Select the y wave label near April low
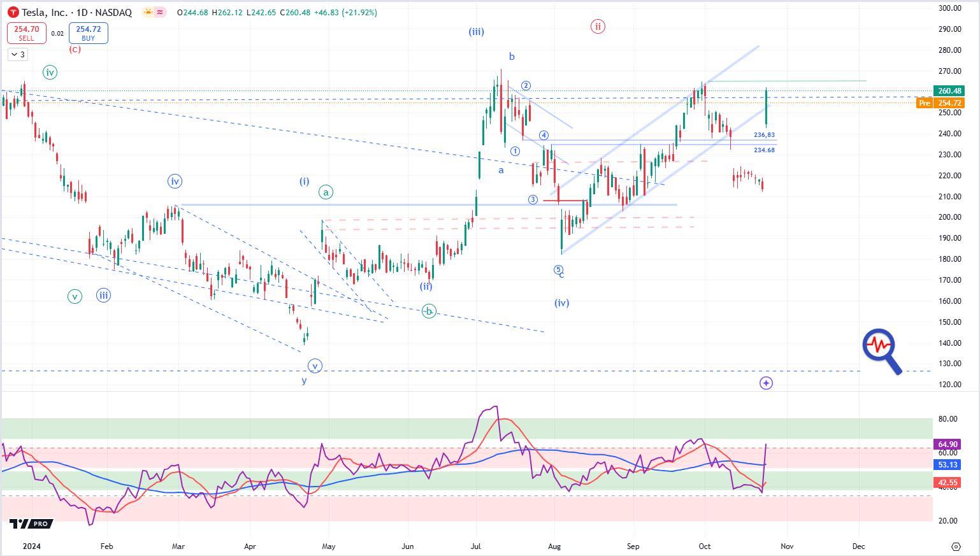980x556 pixels. (x=304, y=380)
